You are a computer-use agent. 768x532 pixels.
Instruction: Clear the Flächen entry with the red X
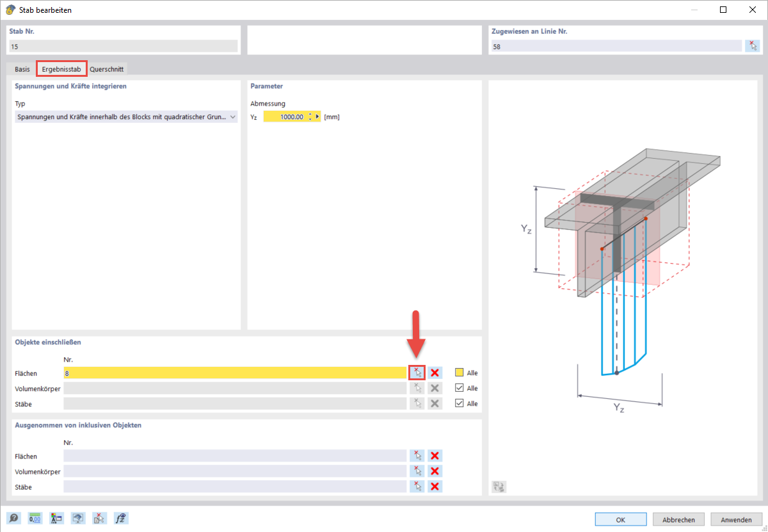point(435,373)
